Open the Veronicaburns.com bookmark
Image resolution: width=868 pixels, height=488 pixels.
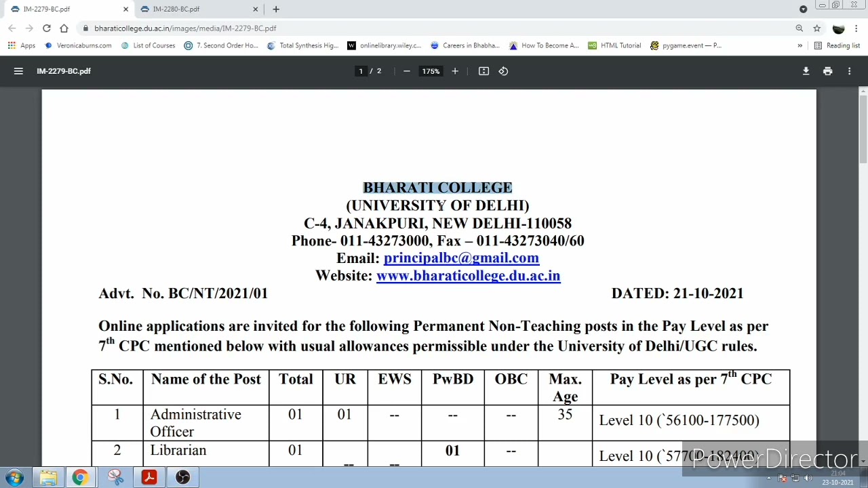coord(78,45)
